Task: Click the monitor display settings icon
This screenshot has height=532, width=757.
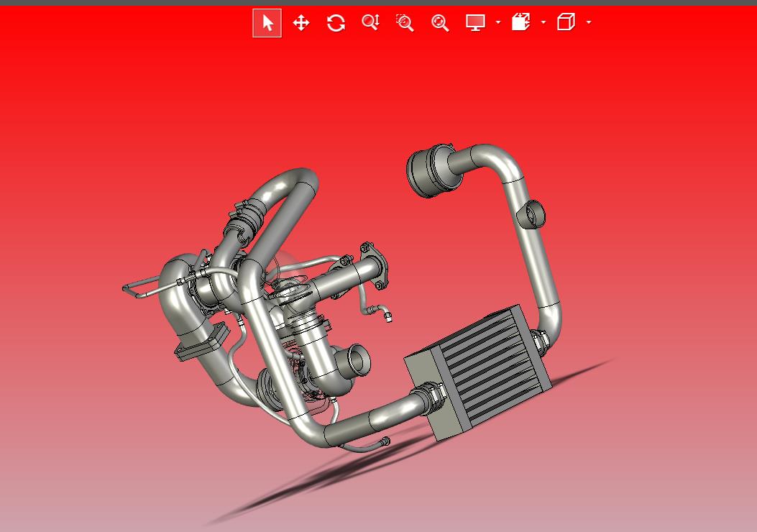Action: click(x=475, y=22)
